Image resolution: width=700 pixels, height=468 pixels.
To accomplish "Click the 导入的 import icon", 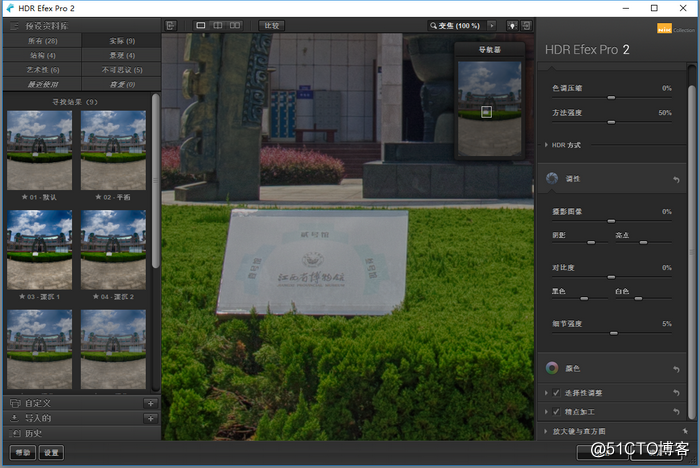I will coord(14,418).
